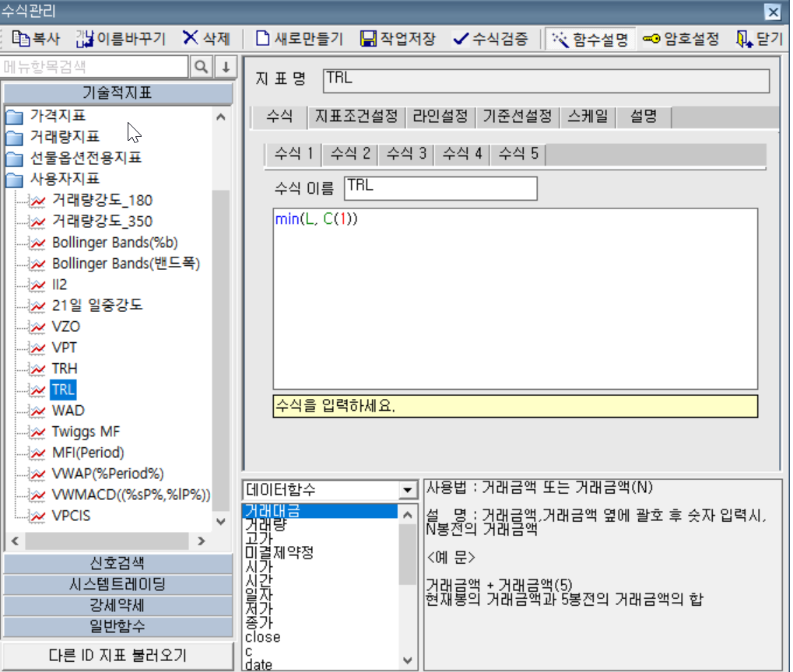Switch to 설명 tab

(x=644, y=117)
